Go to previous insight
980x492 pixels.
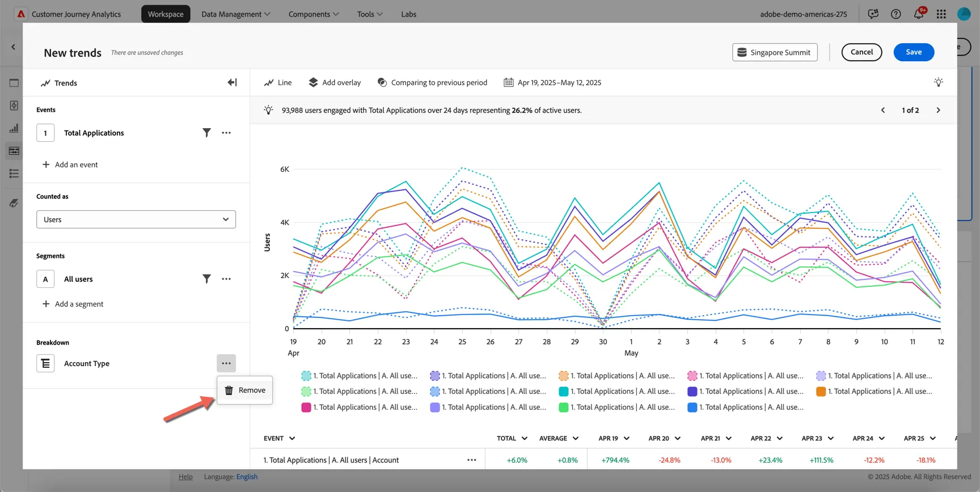coord(883,110)
